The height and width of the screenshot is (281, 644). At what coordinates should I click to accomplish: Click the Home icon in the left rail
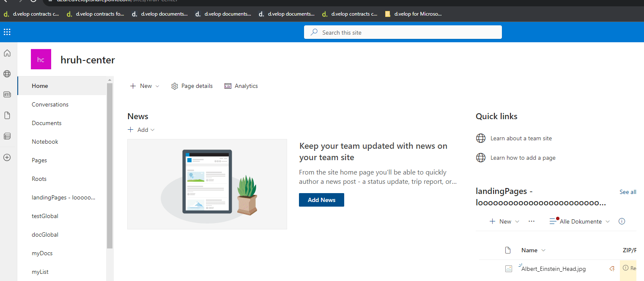tap(7, 53)
